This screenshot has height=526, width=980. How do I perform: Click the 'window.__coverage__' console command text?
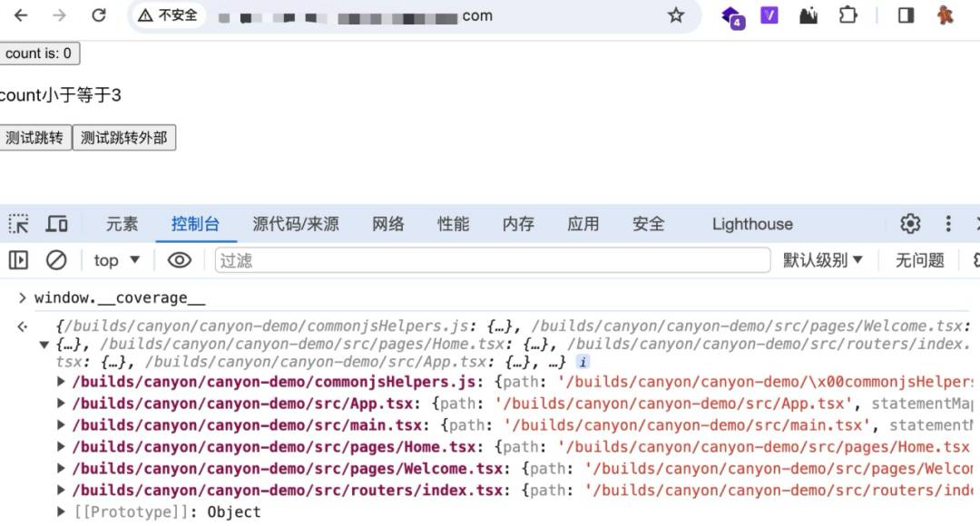pyautogui.click(x=120, y=298)
